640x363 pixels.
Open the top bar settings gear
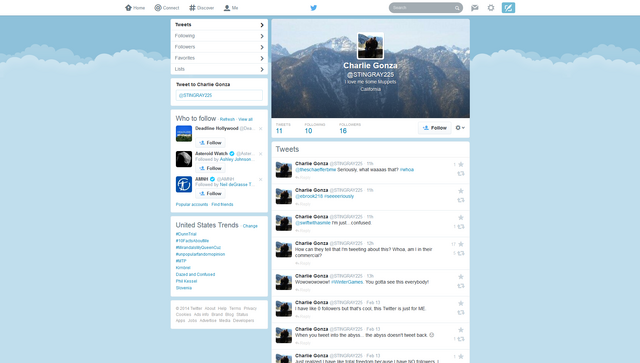click(491, 8)
